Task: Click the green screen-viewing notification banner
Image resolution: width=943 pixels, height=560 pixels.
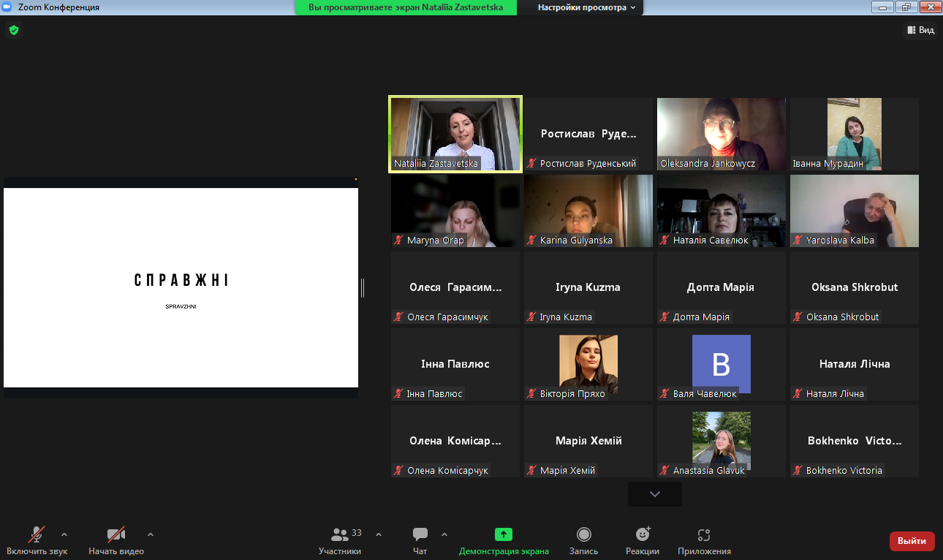Action: pyautogui.click(x=406, y=7)
